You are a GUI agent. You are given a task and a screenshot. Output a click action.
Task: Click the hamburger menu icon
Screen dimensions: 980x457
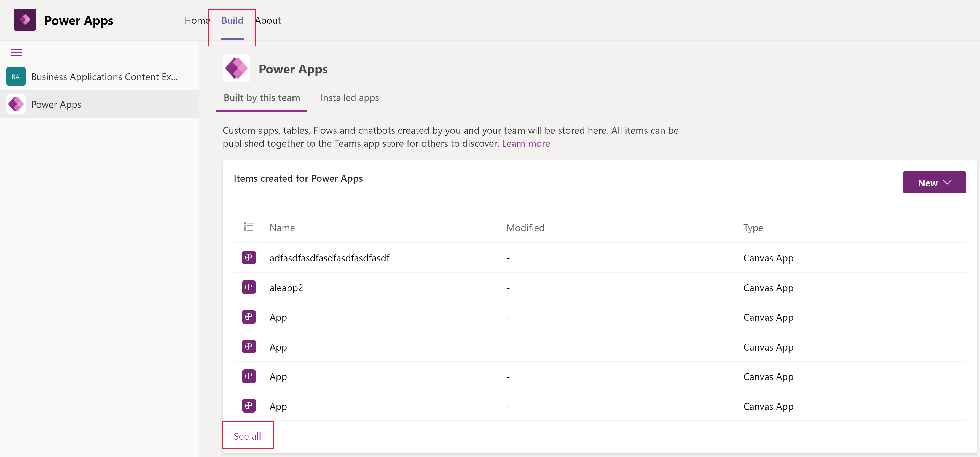coord(16,52)
